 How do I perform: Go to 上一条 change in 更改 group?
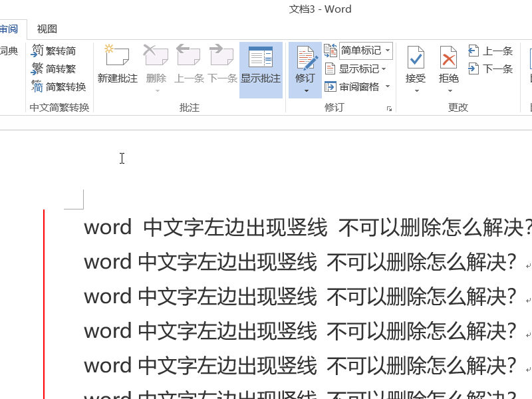(490, 51)
